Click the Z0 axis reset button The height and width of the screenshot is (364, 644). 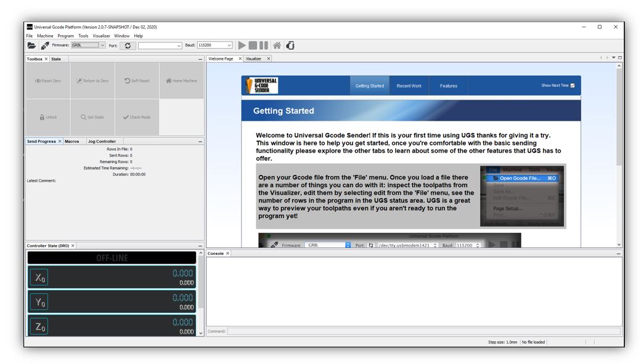(x=39, y=326)
